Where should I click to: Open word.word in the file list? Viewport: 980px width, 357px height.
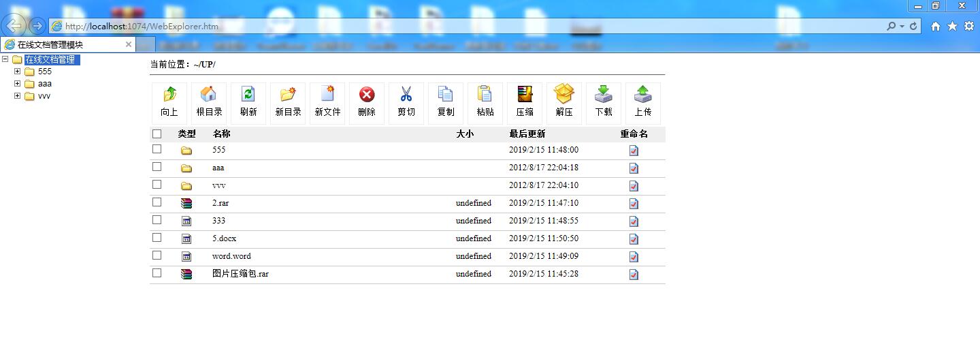tap(231, 256)
